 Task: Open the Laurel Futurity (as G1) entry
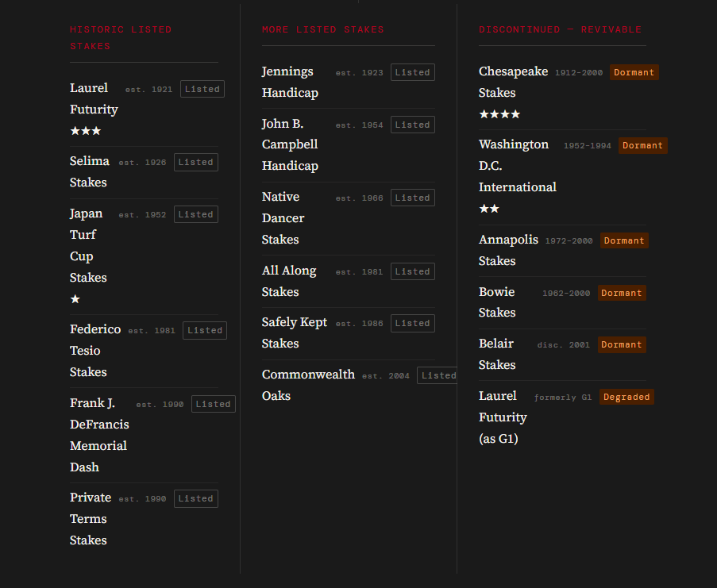(503, 417)
